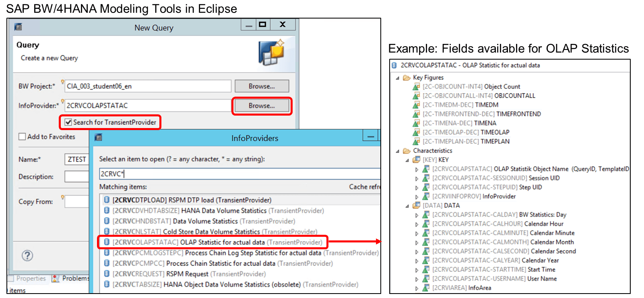Image resolution: width=644 pixels, height=298 pixels.
Task: Click the Characteristics folder icon
Action: coord(407,151)
